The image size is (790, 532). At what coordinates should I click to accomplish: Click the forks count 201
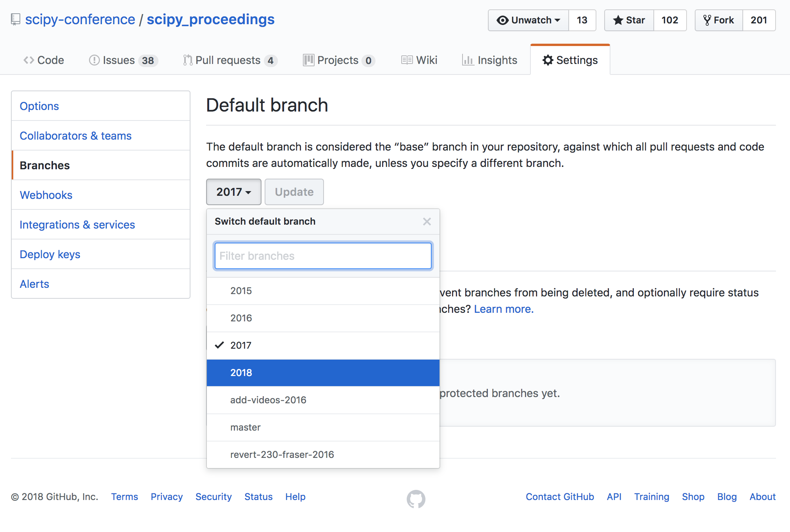[x=759, y=20]
